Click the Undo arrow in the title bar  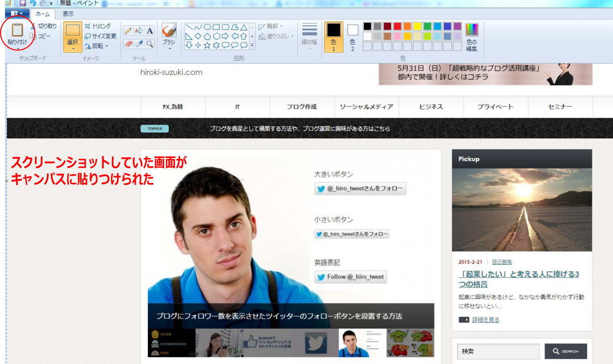coord(32,3)
